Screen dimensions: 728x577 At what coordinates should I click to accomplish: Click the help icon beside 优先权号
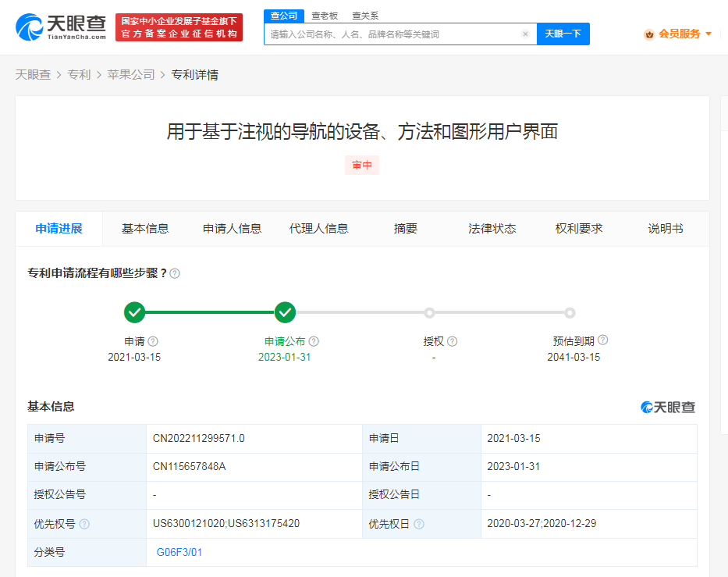[84, 524]
